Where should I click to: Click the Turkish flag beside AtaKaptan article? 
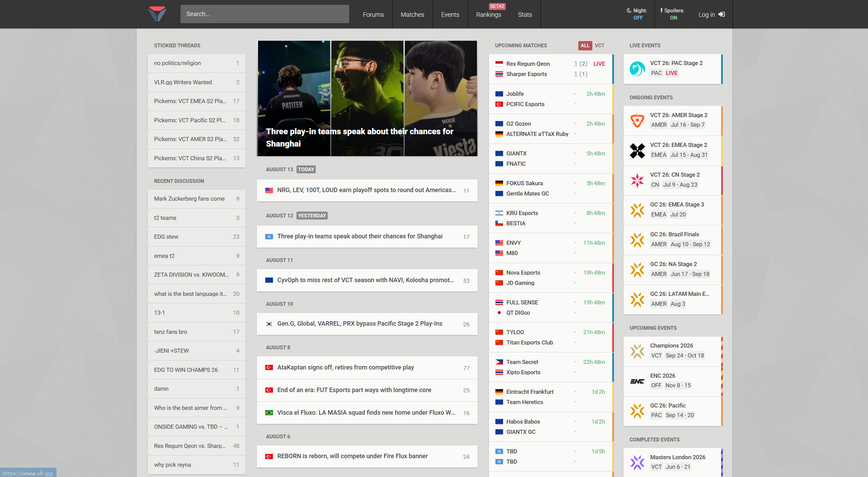pyautogui.click(x=269, y=368)
